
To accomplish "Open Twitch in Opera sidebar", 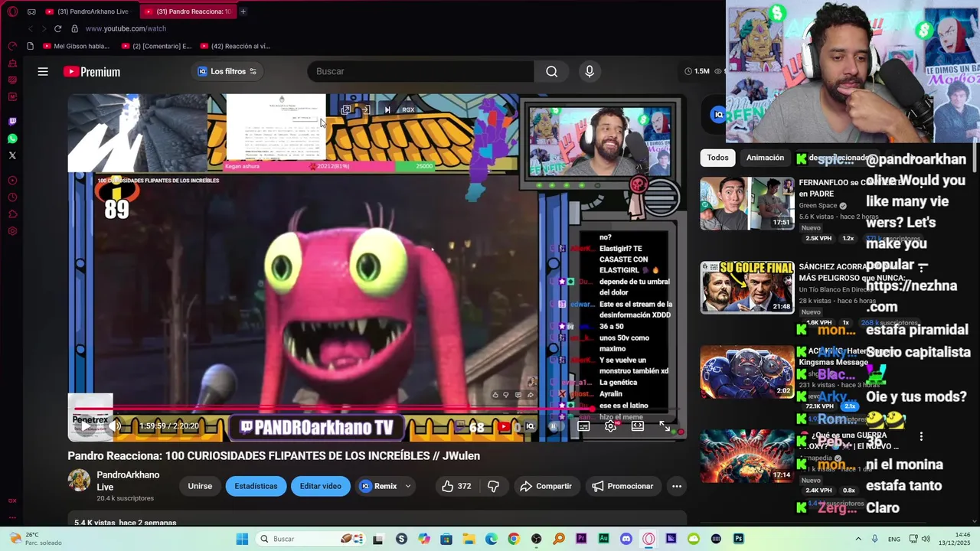I will click(12, 122).
